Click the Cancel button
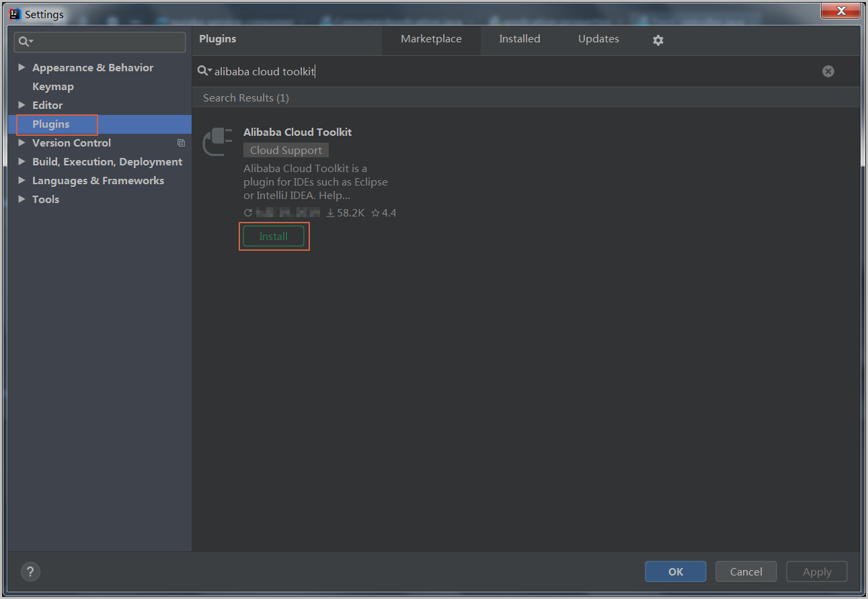Viewport: 868px width, 599px height. (x=746, y=572)
